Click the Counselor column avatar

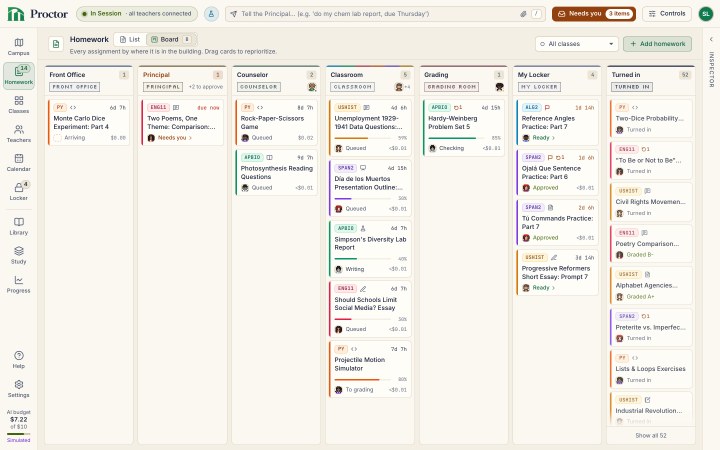point(312,87)
